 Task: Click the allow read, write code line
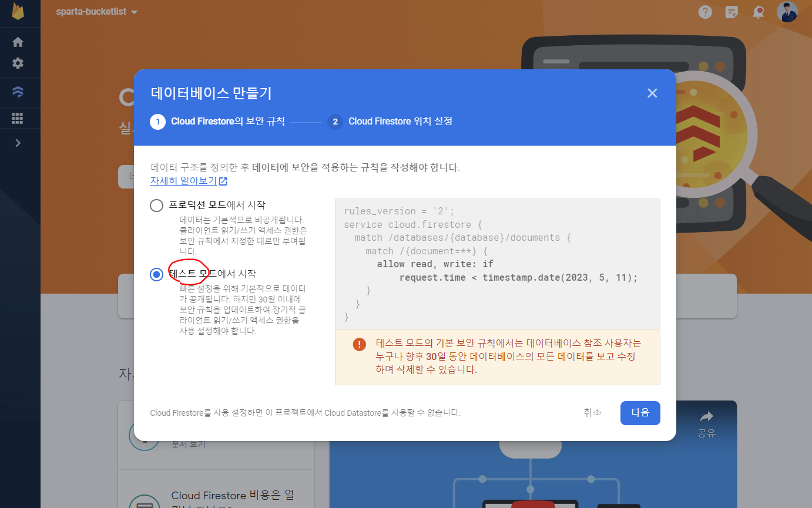coord(435,264)
